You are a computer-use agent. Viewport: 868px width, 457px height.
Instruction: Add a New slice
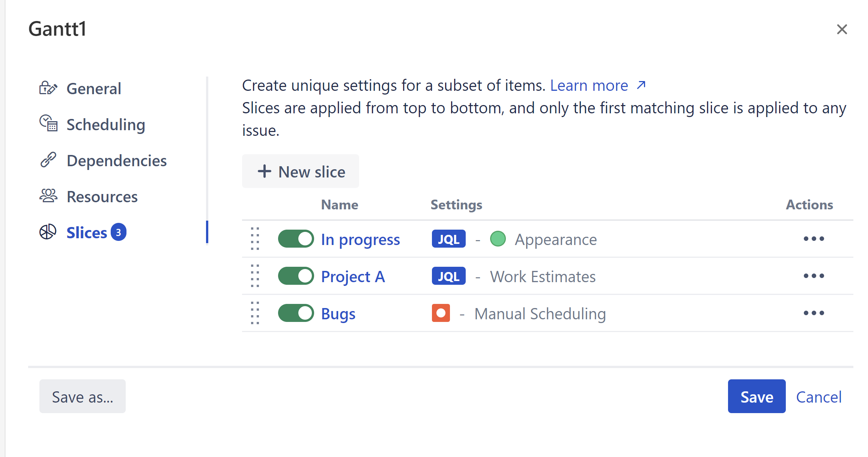(x=301, y=171)
